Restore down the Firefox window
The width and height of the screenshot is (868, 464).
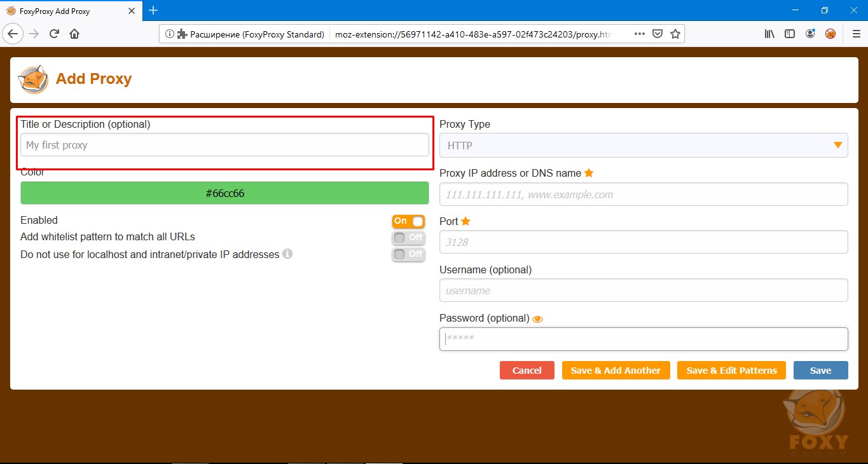click(825, 10)
